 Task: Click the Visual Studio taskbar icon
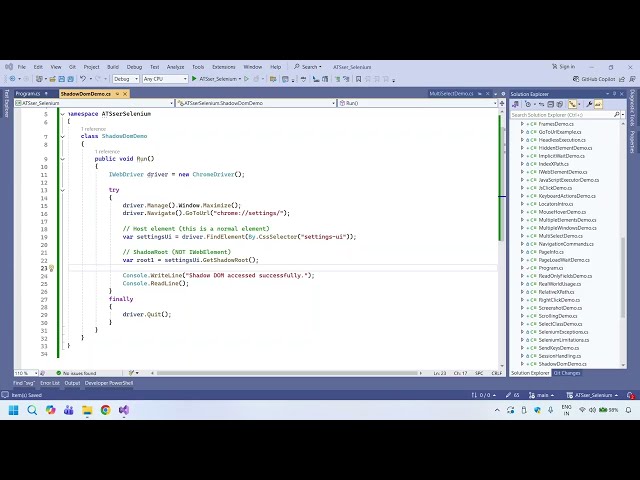124,410
